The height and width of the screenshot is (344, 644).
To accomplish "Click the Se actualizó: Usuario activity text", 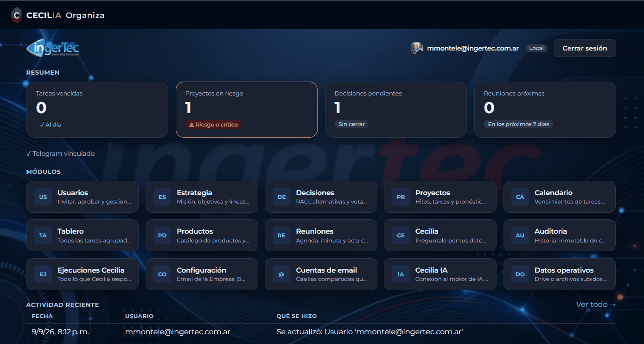I will pyautogui.click(x=370, y=332).
